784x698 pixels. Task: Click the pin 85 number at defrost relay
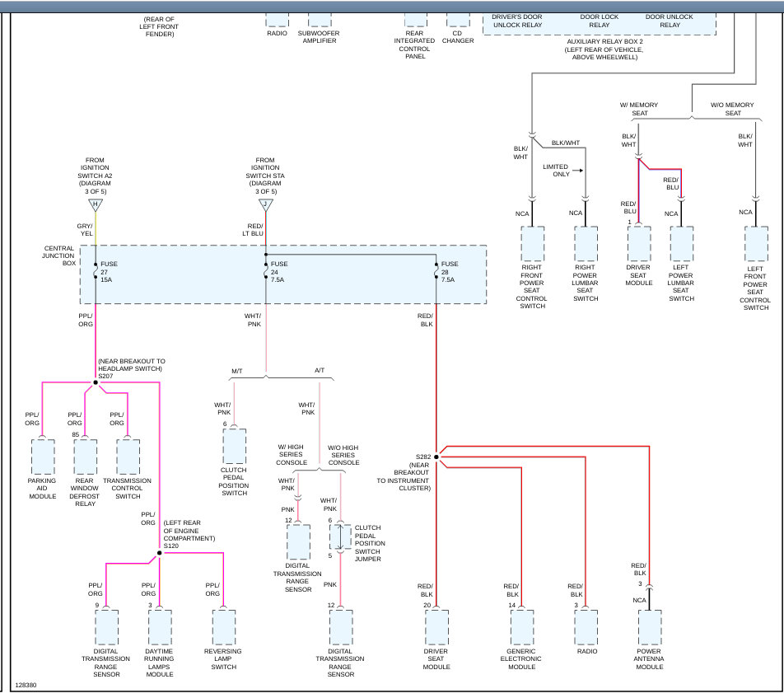point(76,435)
